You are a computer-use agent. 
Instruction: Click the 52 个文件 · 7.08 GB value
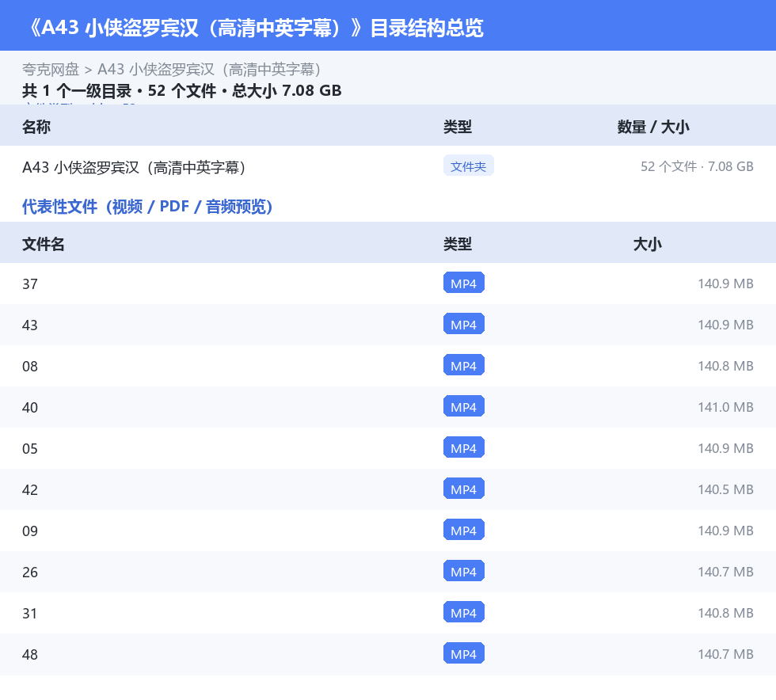(697, 166)
